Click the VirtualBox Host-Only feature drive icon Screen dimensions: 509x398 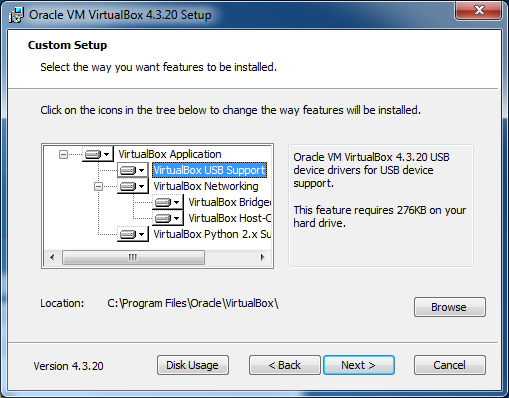point(168,218)
